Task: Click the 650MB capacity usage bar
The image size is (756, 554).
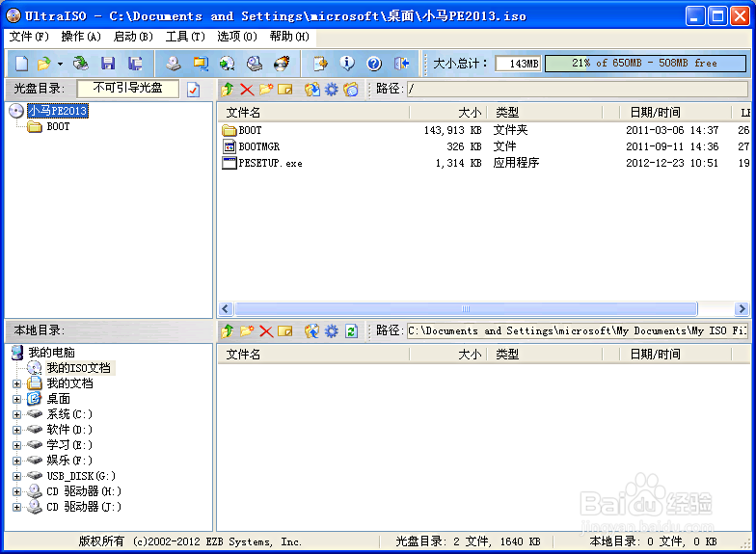Action: tap(645, 64)
